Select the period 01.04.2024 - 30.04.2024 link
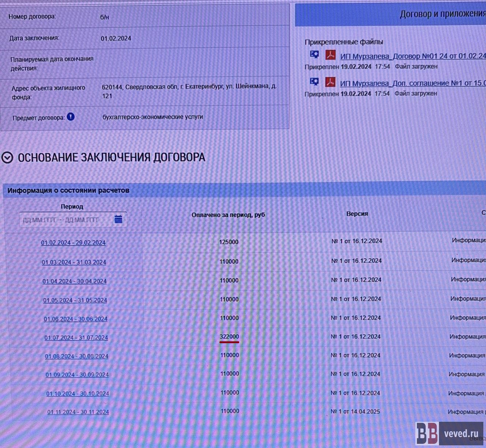This screenshot has width=486, height=448. click(x=74, y=281)
